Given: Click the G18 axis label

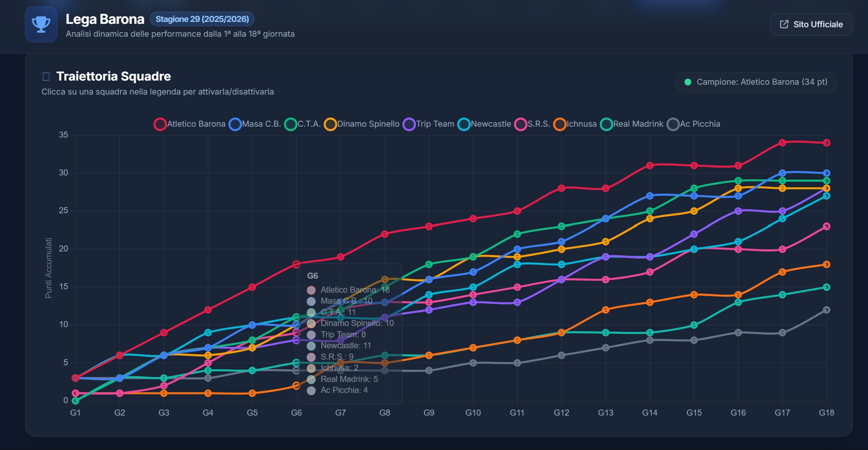Looking at the screenshot, I should click(826, 413).
